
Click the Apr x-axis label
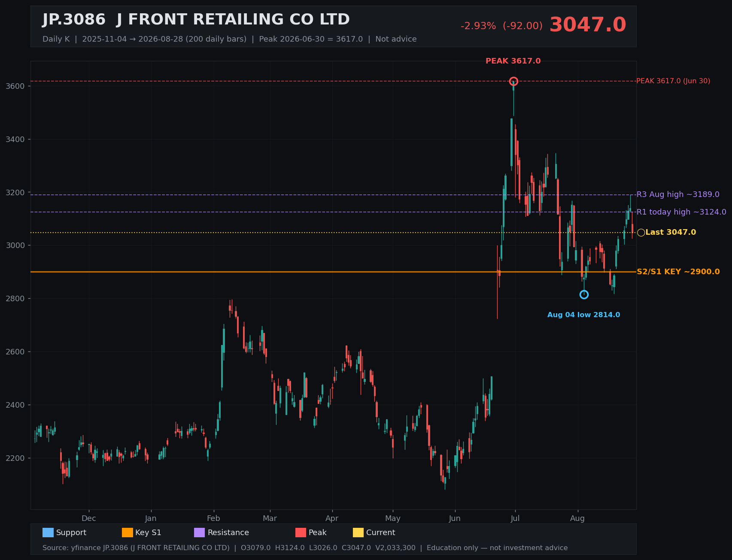[x=332, y=518]
